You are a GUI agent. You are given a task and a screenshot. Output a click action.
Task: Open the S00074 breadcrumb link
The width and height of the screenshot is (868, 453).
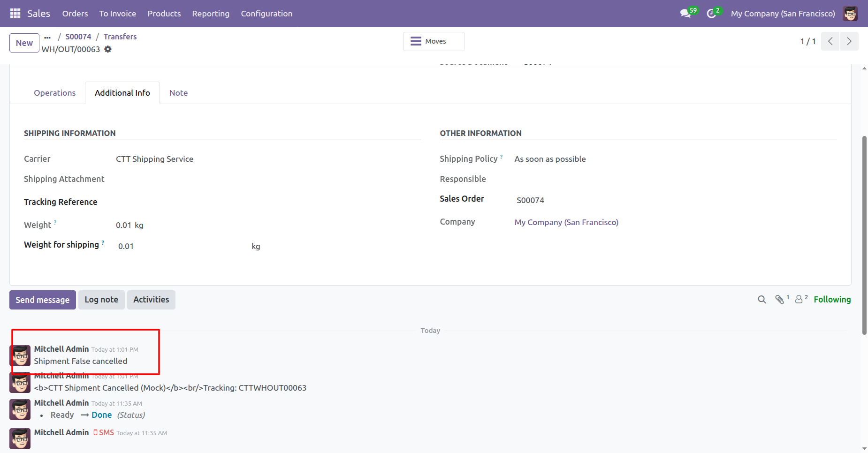[x=78, y=37]
